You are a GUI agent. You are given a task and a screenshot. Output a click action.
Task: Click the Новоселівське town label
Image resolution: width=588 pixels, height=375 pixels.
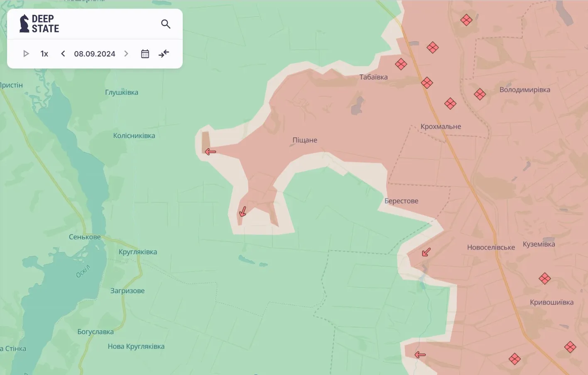491,248
